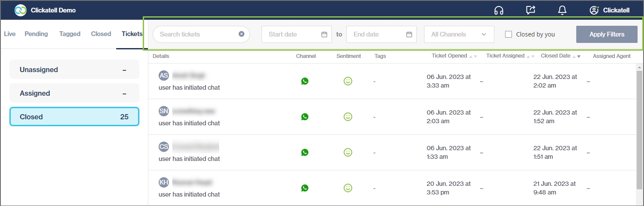Switch to the Tagged tab
Viewport: 644px width, 206px height.
[x=70, y=34]
